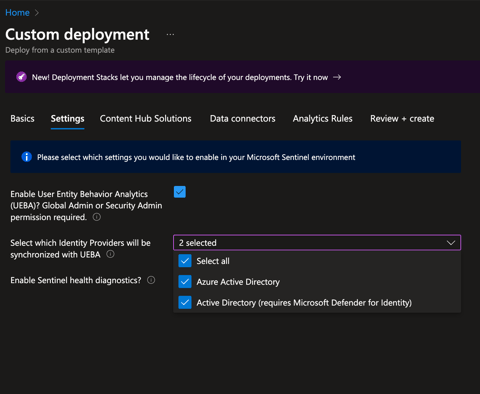Click Sentinel health diagnostics info icon
Screen dimensions: 480x394
click(x=151, y=280)
